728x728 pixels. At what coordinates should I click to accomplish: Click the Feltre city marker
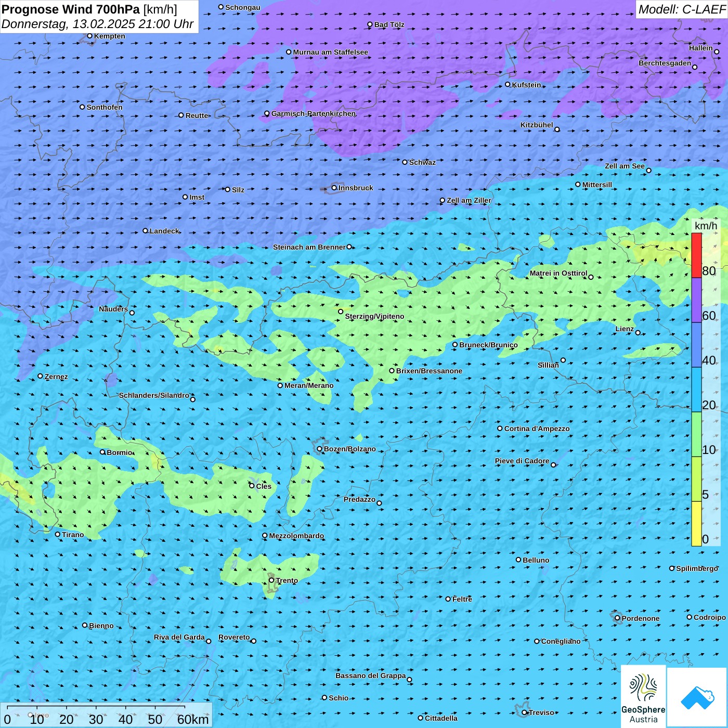click(x=448, y=599)
